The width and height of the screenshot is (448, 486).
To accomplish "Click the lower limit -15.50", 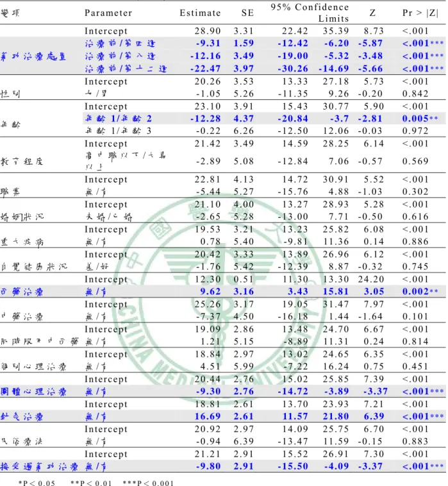I will coord(293,466).
